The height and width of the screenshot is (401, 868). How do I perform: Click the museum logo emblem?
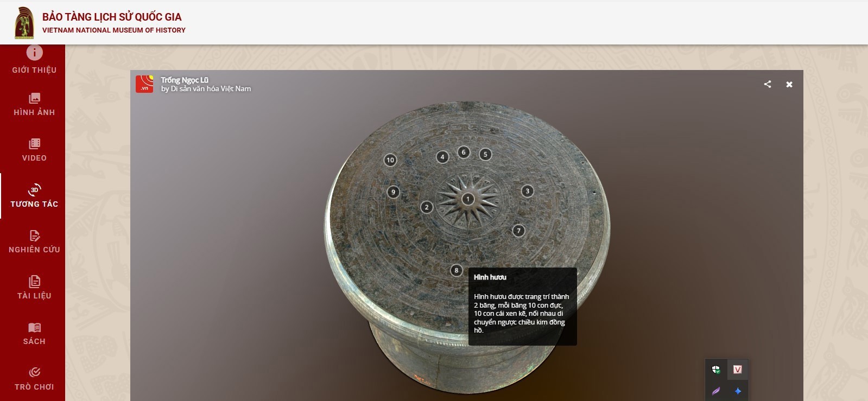coord(24,23)
